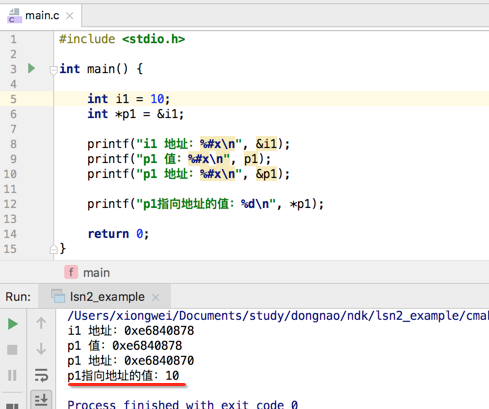Viewport: 489px width, 409px height.
Task: Click the 'return 0;' statement
Action: click(118, 234)
